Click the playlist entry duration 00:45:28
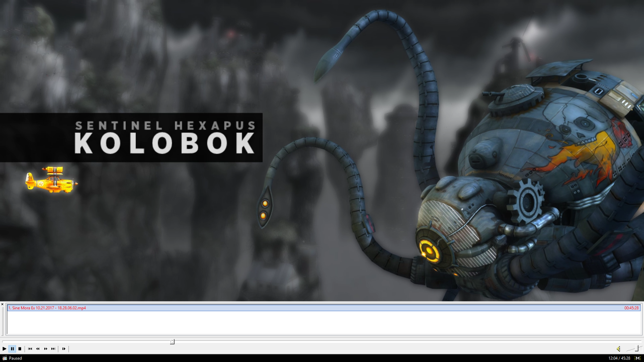 click(631, 308)
